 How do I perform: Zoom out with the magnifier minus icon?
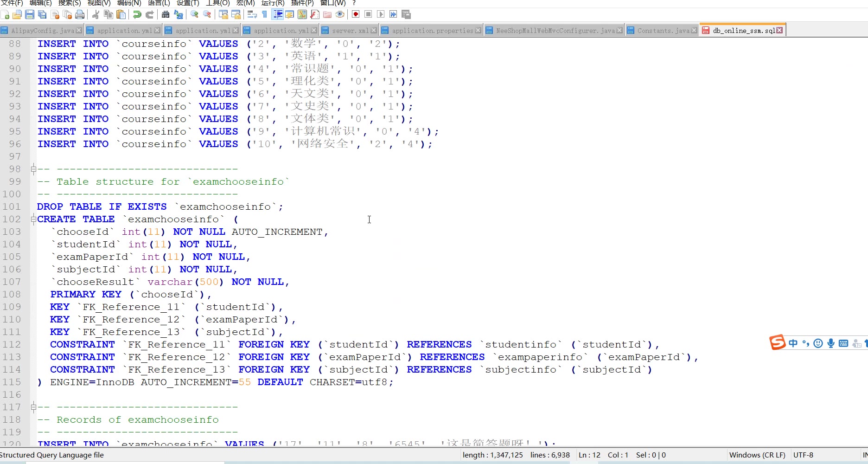[207, 14]
